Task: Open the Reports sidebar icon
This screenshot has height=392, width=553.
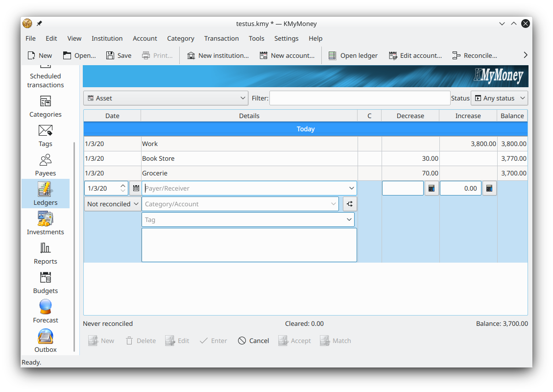Action: tap(45, 253)
